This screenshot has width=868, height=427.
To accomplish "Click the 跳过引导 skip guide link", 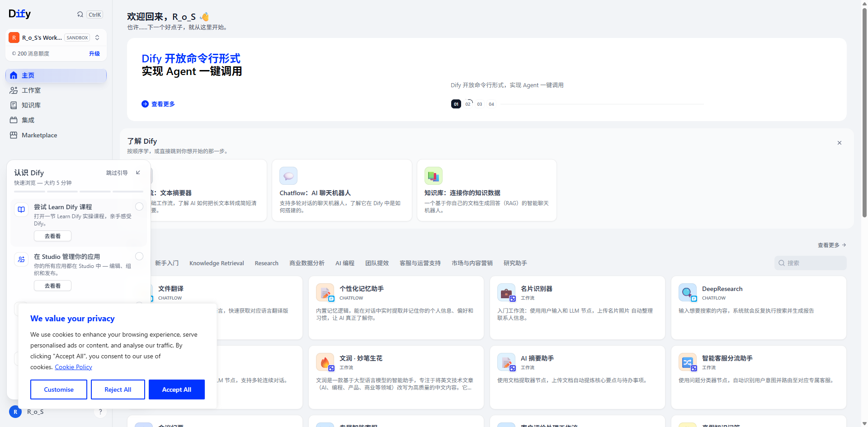I will click(x=117, y=173).
